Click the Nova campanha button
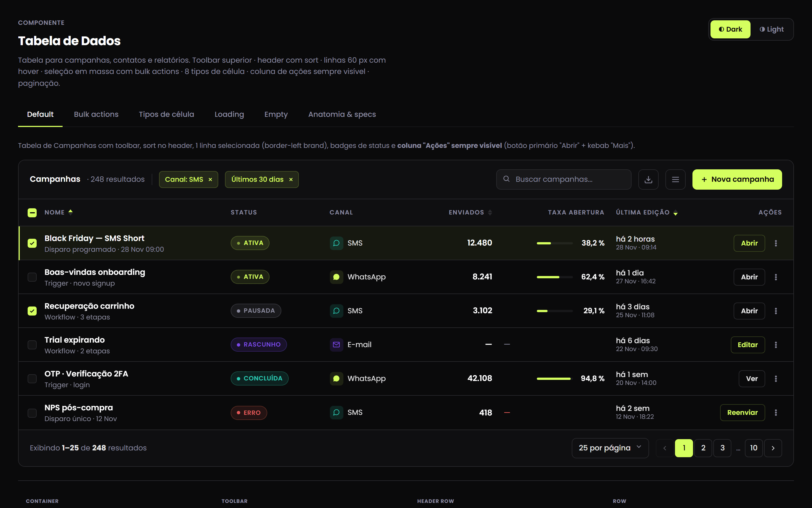This screenshot has height=508, width=812. coord(737,179)
